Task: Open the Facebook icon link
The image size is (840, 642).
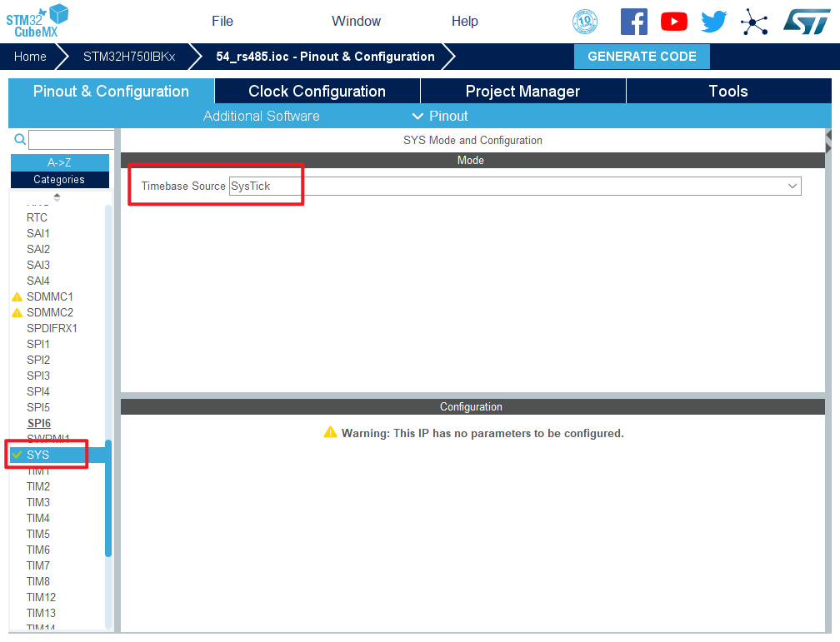Action: 633,22
